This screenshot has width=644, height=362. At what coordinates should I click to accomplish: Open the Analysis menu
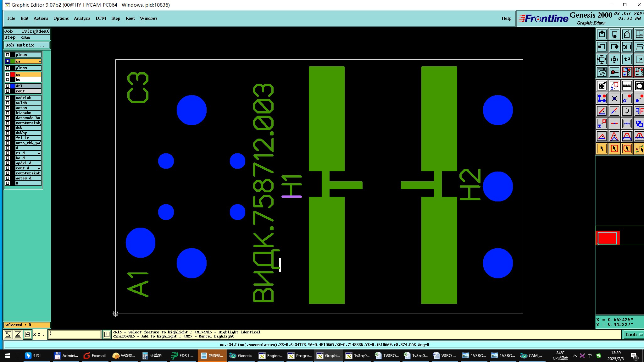click(x=82, y=18)
